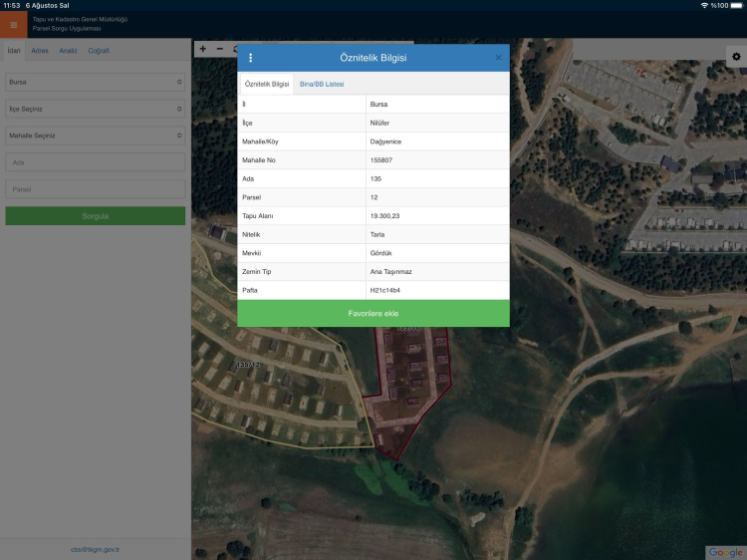Close the Öznitelik Bilgisi dialog
Image resolution: width=747 pixels, height=560 pixels.
[498, 58]
